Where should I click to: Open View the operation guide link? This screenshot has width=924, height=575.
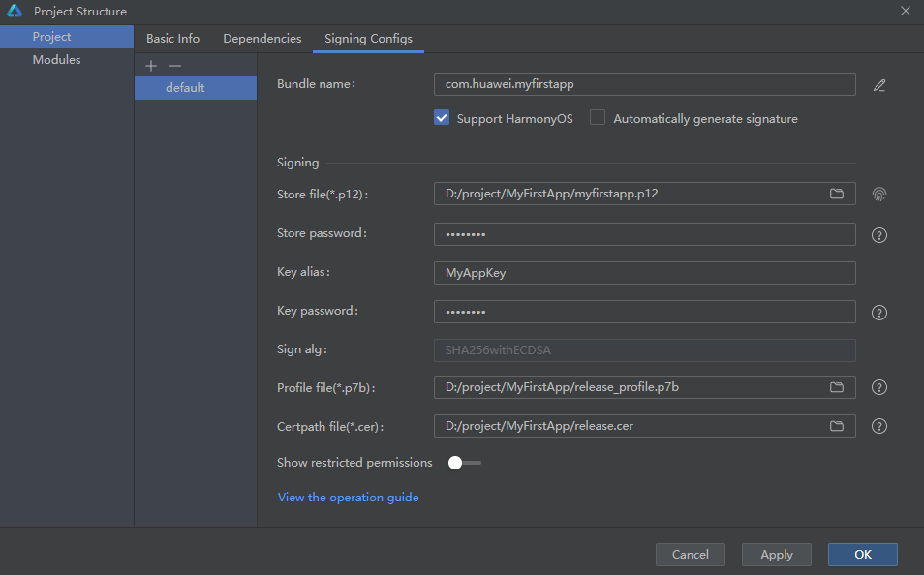[x=348, y=498]
